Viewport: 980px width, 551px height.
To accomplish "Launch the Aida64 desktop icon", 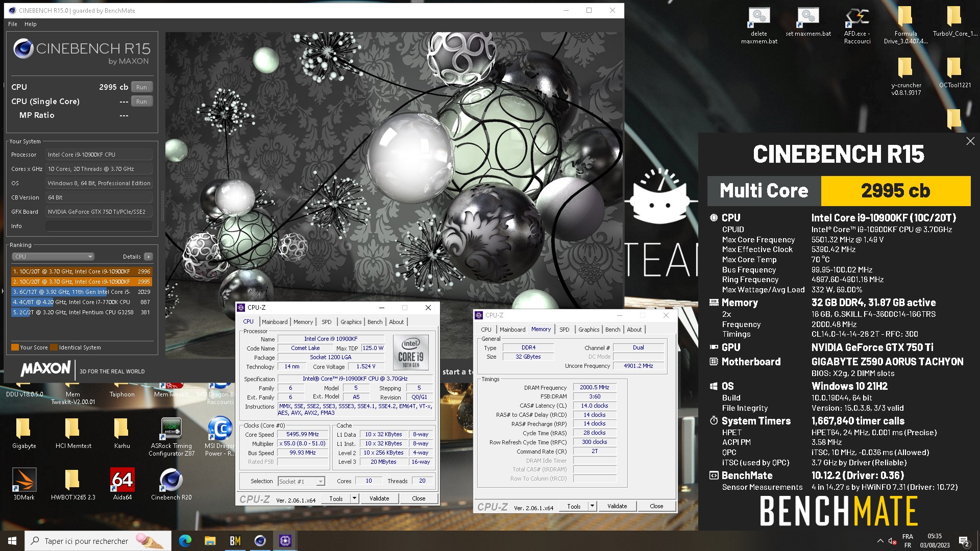I will [x=122, y=485].
